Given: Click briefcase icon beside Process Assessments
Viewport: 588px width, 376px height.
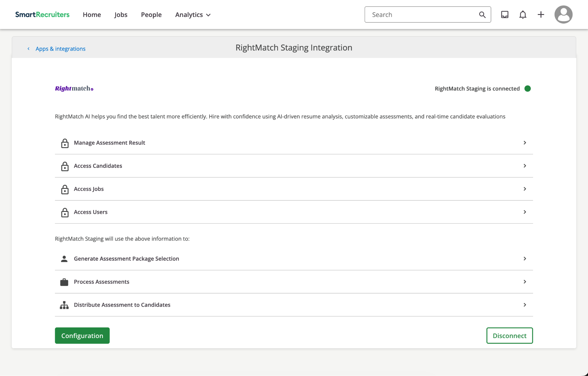Looking at the screenshot, I should [x=64, y=282].
